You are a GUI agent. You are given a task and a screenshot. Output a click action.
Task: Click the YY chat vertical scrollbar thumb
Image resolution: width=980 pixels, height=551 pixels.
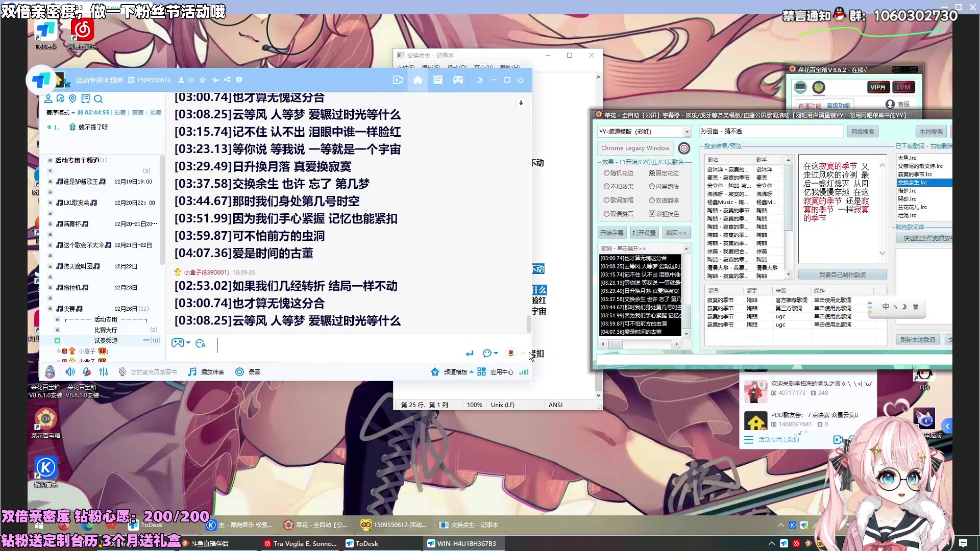pos(528,324)
